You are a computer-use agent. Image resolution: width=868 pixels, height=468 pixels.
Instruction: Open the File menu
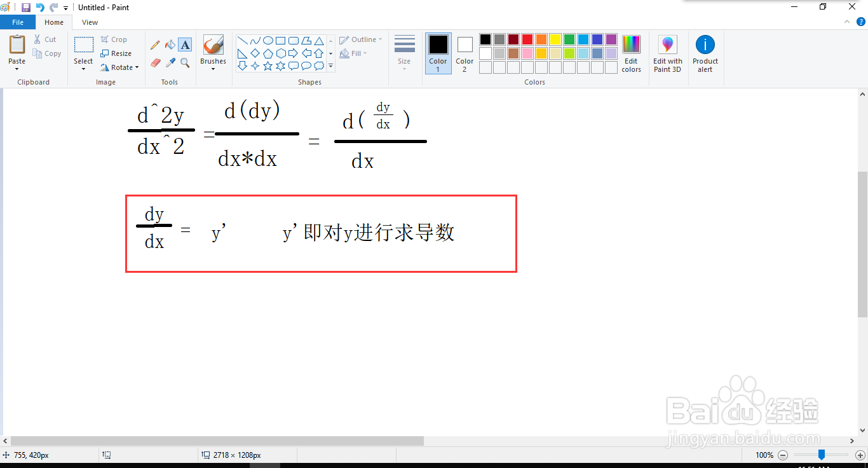pos(18,22)
